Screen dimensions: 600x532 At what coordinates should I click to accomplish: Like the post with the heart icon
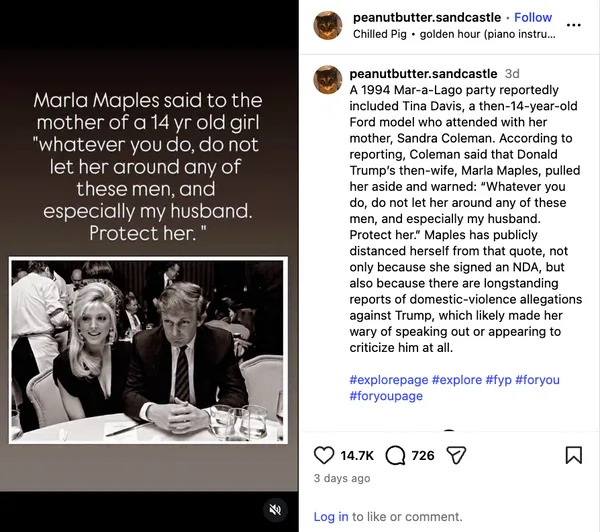(324, 455)
